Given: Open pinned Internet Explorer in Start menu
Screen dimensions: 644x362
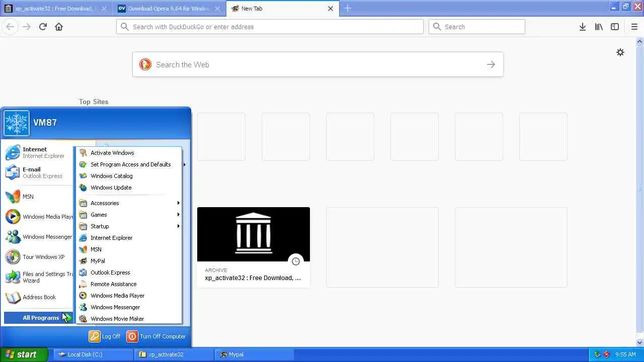Looking at the screenshot, I should [39, 152].
